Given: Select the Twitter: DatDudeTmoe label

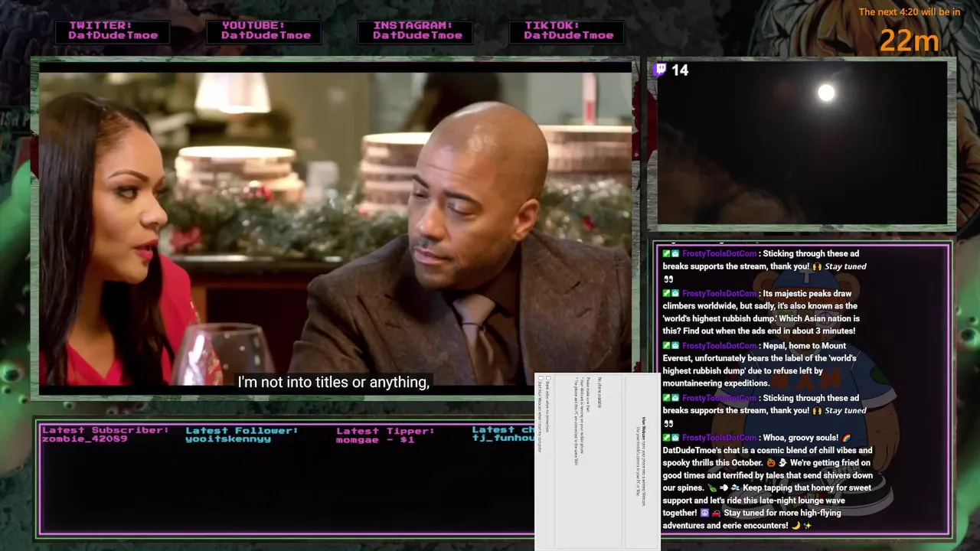Looking at the screenshot, I should click(113, 31).
